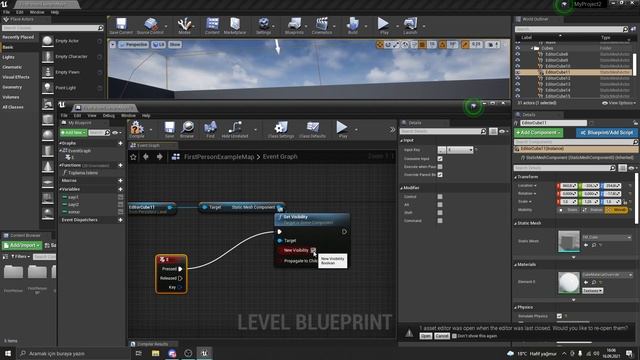The image size is (640, 360).
Task: Navigate back in graph history
Action: click(146, 157)
